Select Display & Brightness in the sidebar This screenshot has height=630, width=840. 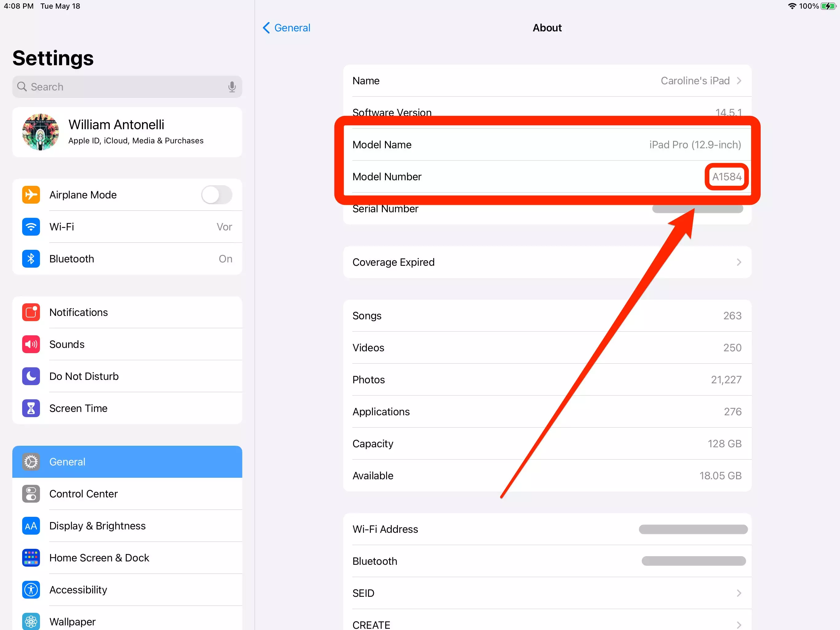click(x=127, y=525)
